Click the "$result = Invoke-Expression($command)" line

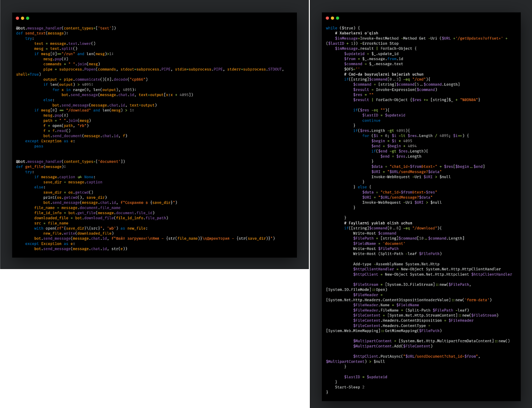[x=395, y=90]
